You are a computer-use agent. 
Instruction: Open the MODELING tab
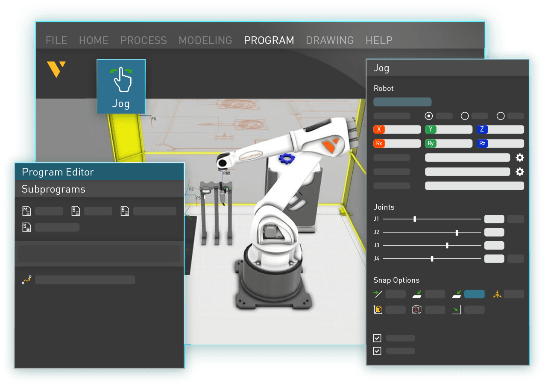tap(205, 40)
